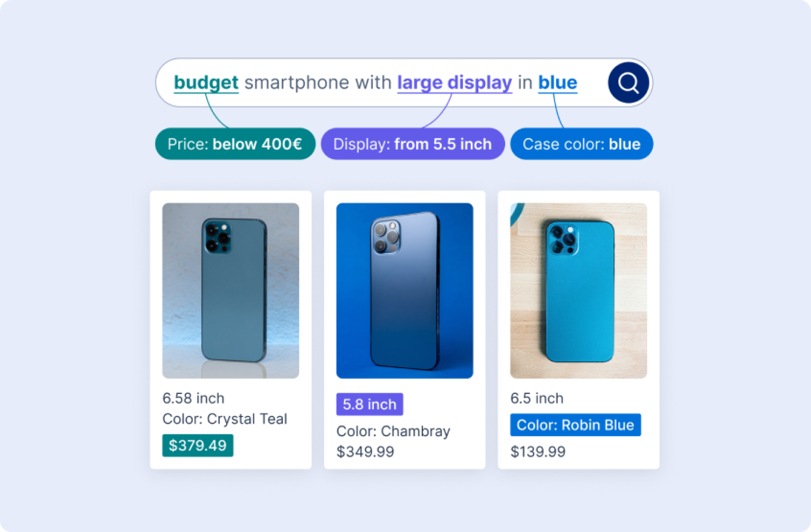The image size is (811, 532).
Task: Focus the search field on 'smartphone with'
Action: tap(318, 83)
